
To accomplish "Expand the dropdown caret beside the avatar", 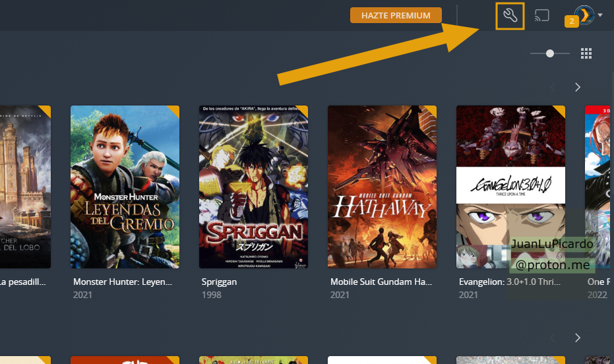I will [600, 15].
